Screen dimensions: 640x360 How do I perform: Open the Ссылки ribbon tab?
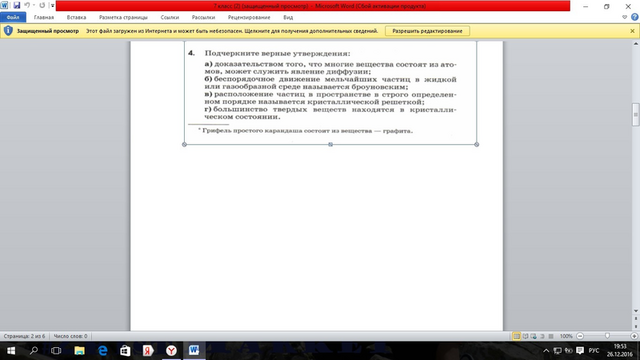[x=170, y=17]
